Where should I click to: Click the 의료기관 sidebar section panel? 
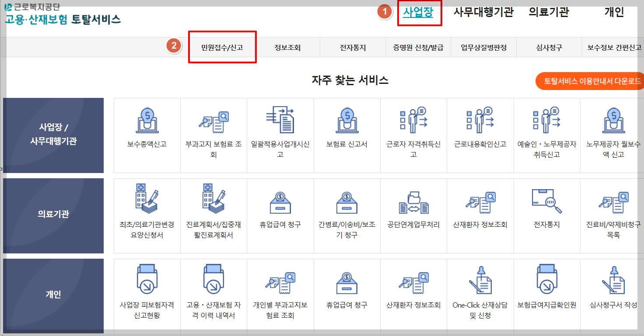click(x=52, y=215)
